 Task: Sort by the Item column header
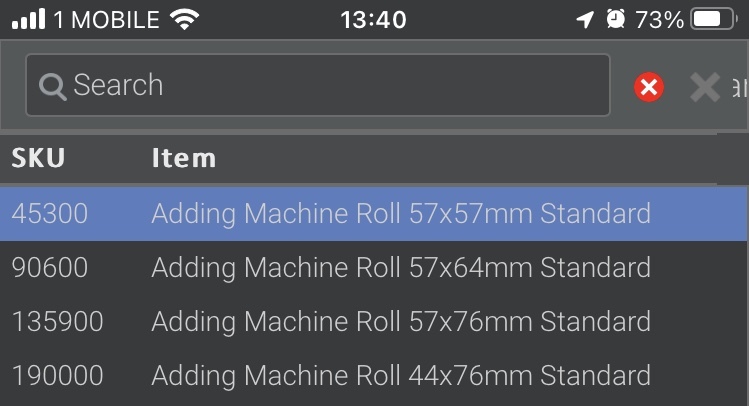click(184, 158)
